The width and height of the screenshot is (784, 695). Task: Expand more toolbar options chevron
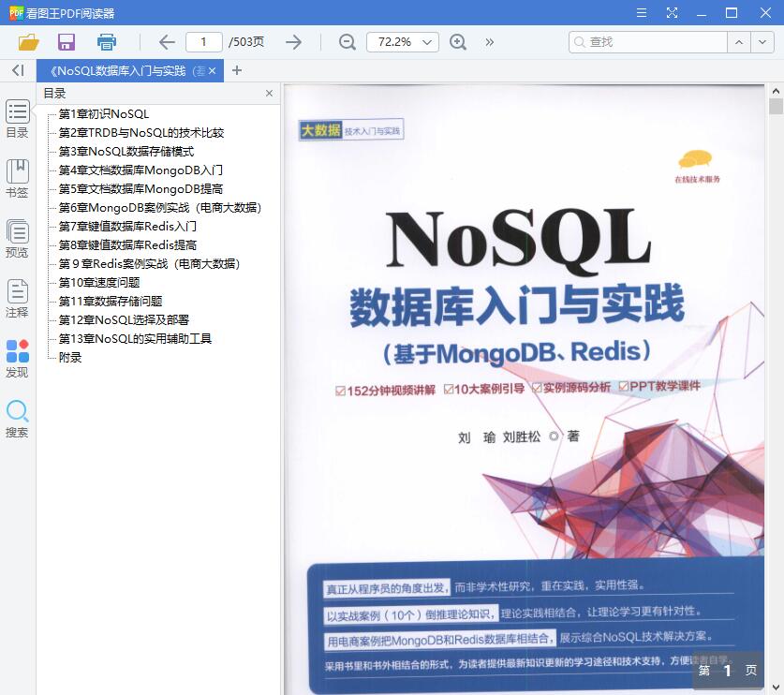pyautogui.click(x=490, y=42)
